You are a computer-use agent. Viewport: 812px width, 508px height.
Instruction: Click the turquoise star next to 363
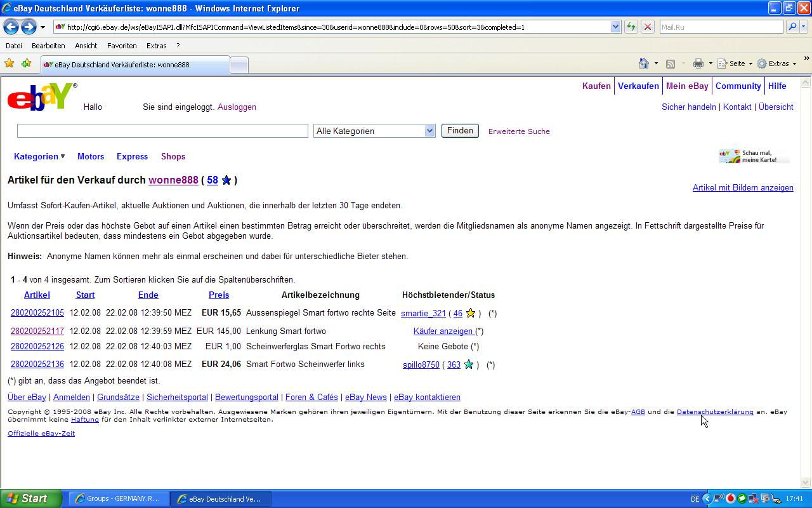point(469,364)
